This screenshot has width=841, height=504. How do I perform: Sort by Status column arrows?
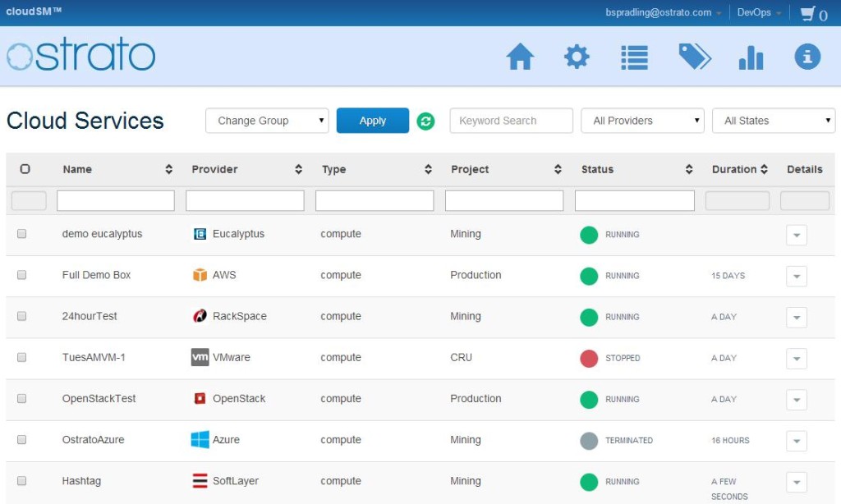click(x=689, y=169)
